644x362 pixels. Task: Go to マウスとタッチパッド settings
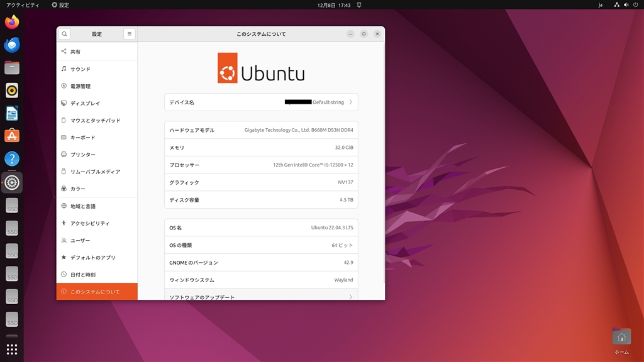coord(97,120)
